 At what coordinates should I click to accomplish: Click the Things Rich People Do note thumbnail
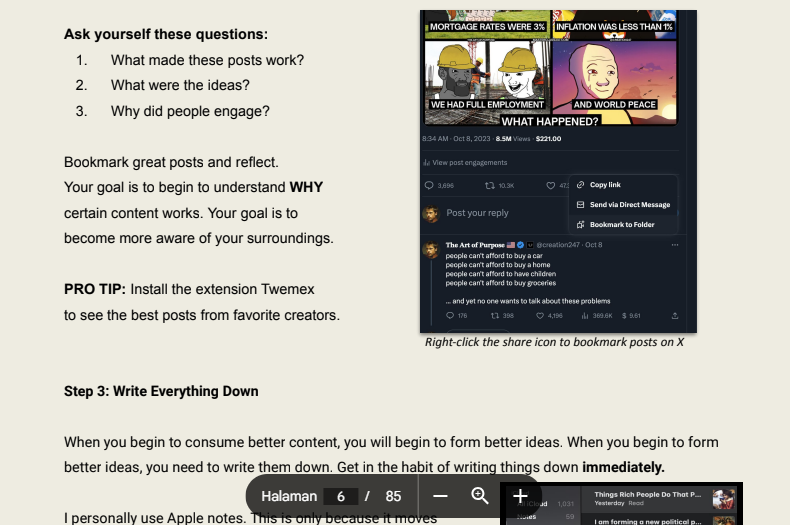click(x=725, y=497)
